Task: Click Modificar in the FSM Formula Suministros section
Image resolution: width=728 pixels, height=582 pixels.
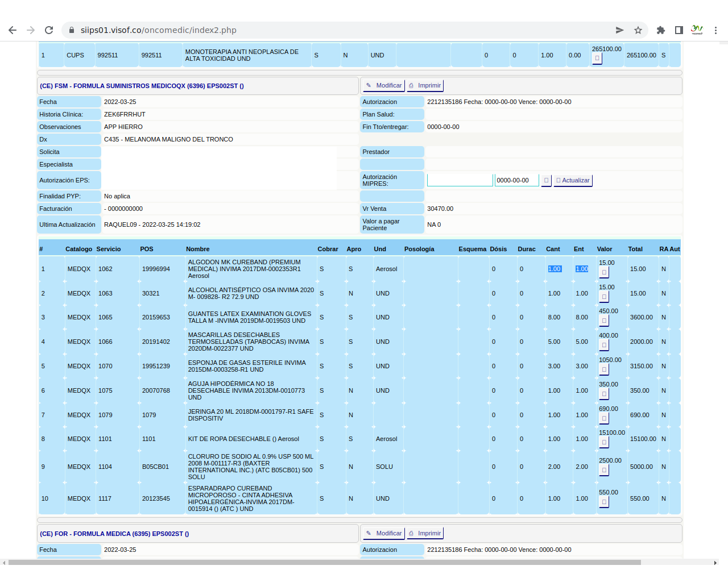Action: click(x=384, y=86)
